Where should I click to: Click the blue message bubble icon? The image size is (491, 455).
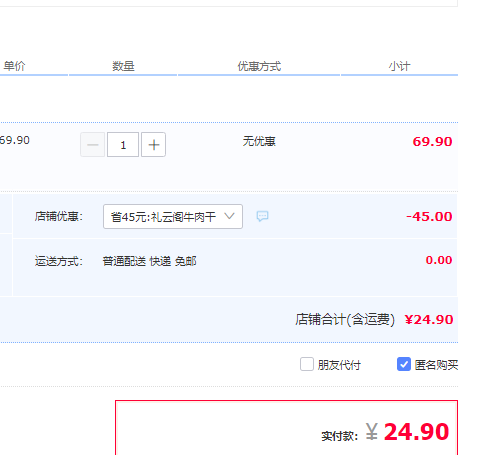tap(262, 216)
